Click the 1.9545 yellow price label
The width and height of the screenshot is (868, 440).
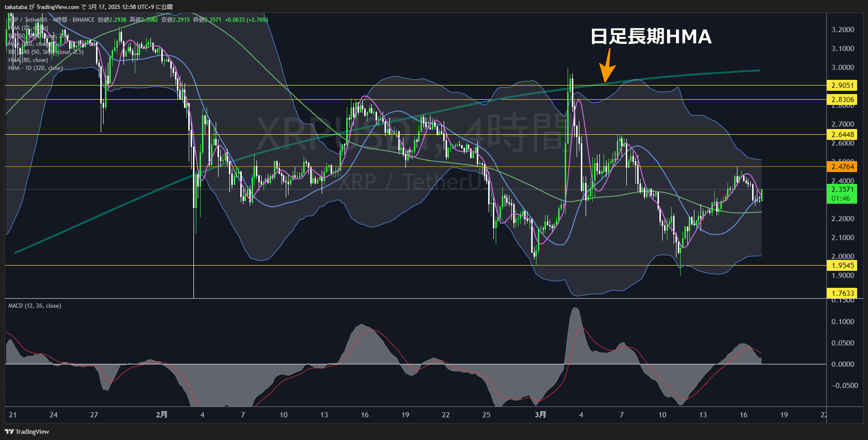coord(842,266)
